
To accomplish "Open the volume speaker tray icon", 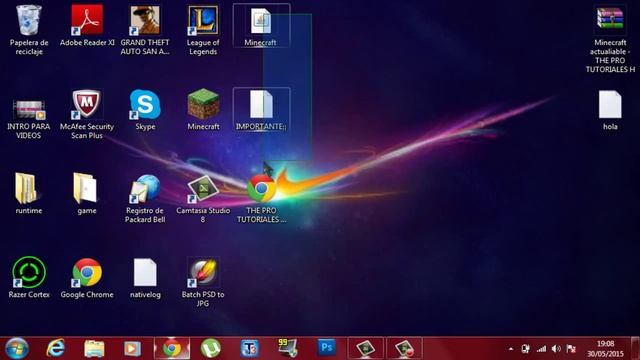I will point(556,349).
